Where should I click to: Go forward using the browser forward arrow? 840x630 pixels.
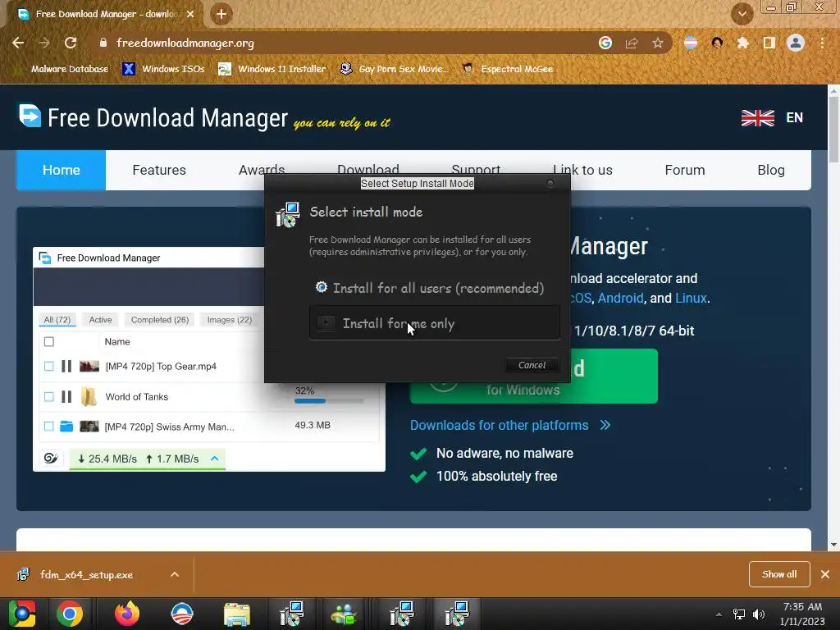click(44, 43)
